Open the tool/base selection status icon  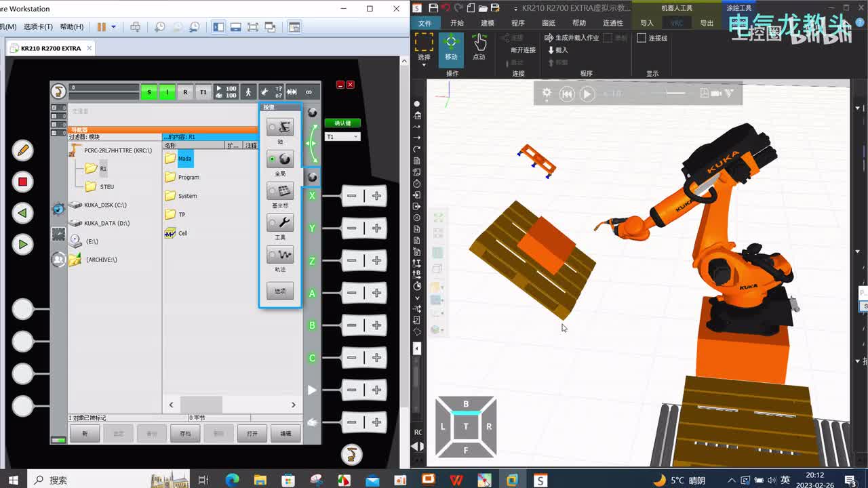click(x=271, y=92)
